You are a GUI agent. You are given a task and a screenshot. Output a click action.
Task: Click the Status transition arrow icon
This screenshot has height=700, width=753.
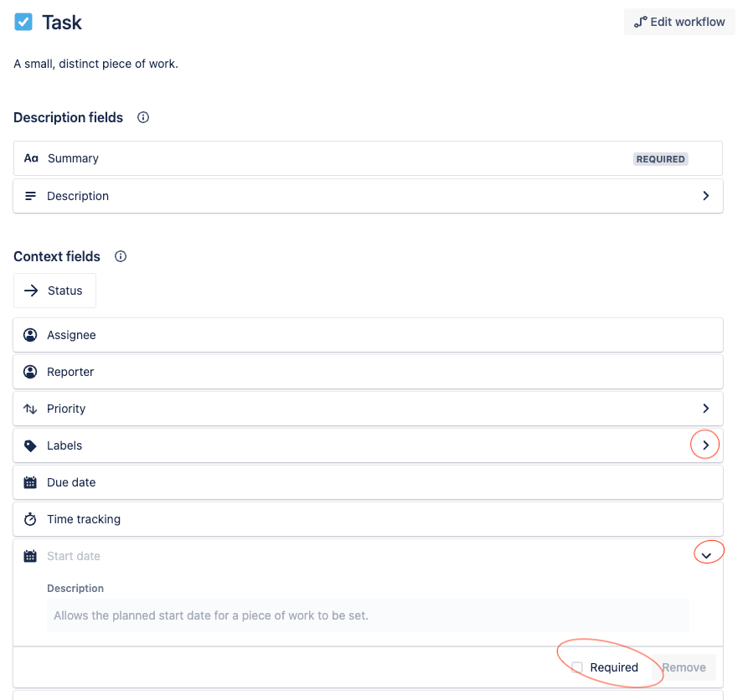33,290
